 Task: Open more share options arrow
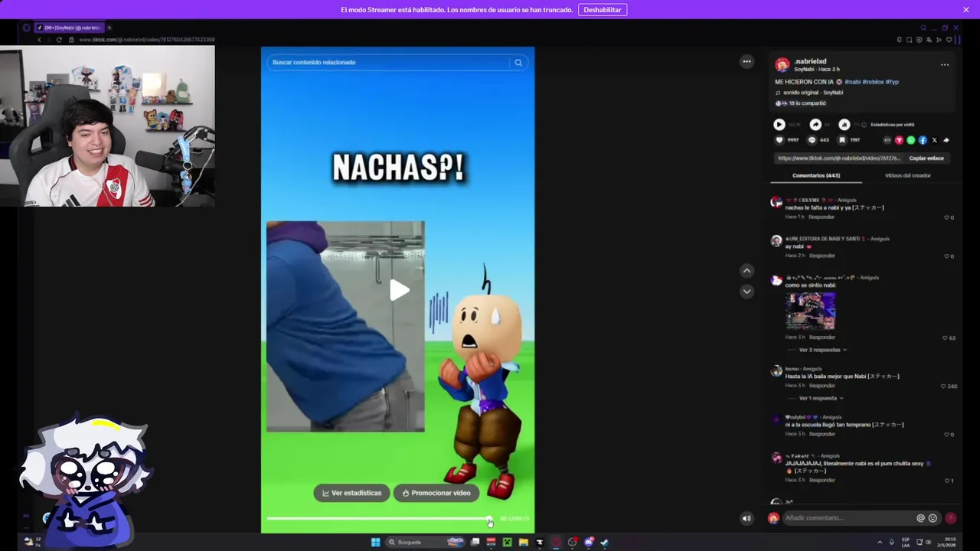click(x=946, y=140)
